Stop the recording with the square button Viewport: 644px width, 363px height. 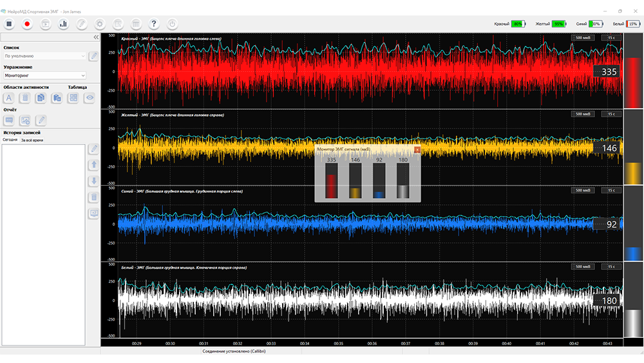9,24
